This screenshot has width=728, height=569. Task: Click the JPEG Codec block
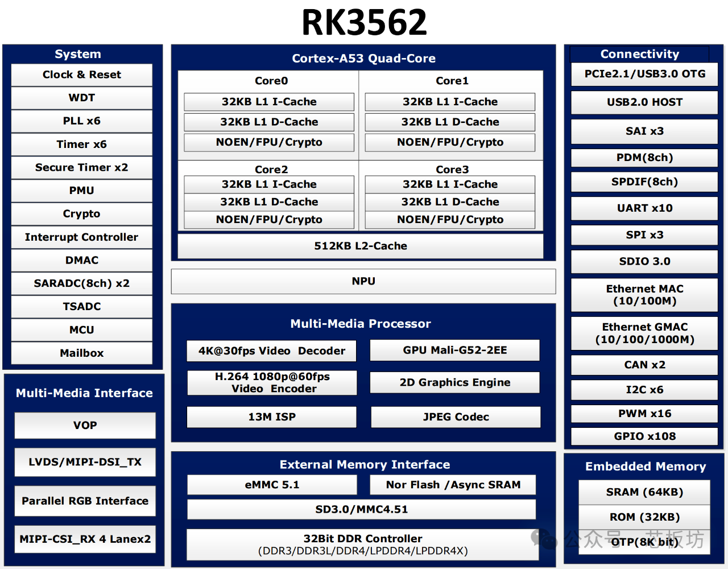[x=456, y=417]
